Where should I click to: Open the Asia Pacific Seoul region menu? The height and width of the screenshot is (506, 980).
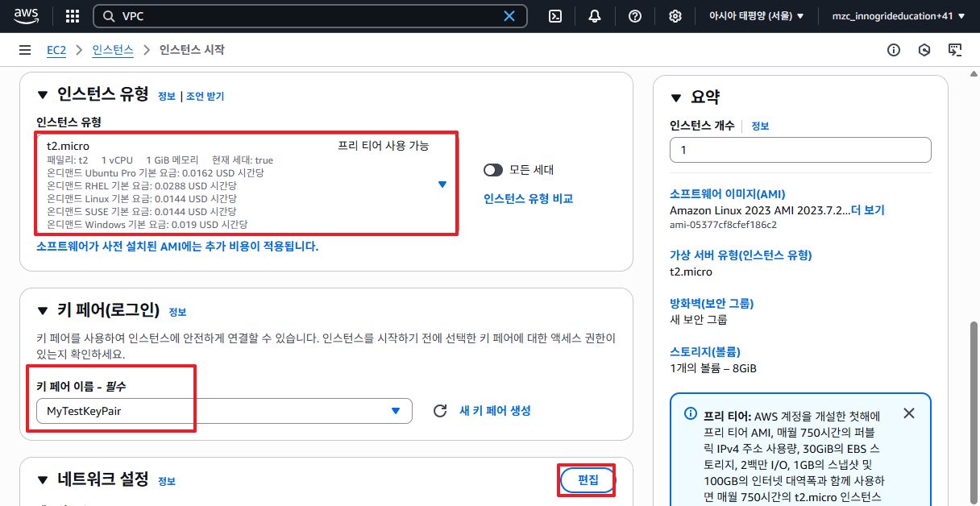[756, 16]
